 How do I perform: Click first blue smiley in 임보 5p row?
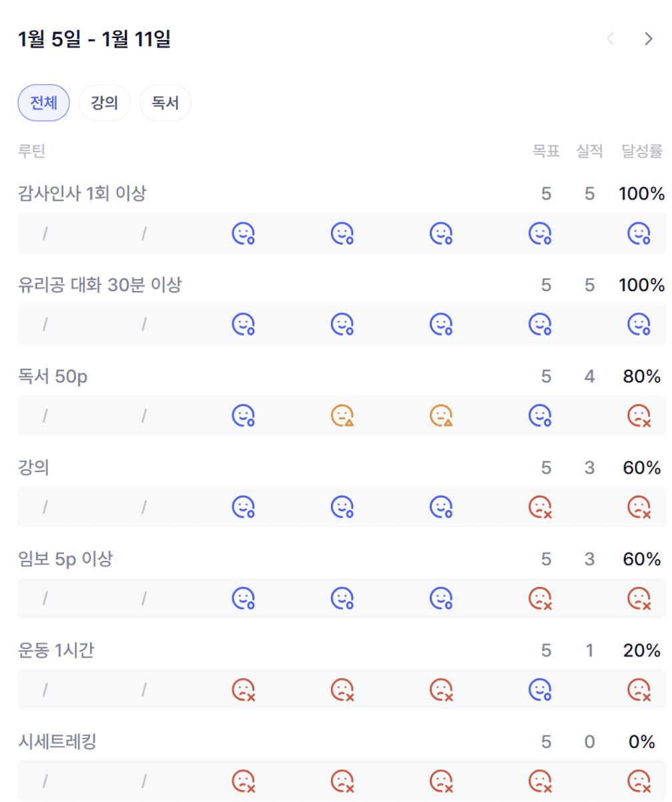[x=243, y=598]
